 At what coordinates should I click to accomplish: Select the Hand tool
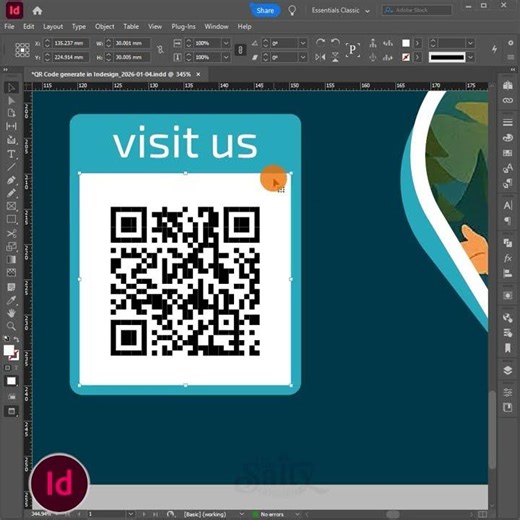(x=11, y=313)
